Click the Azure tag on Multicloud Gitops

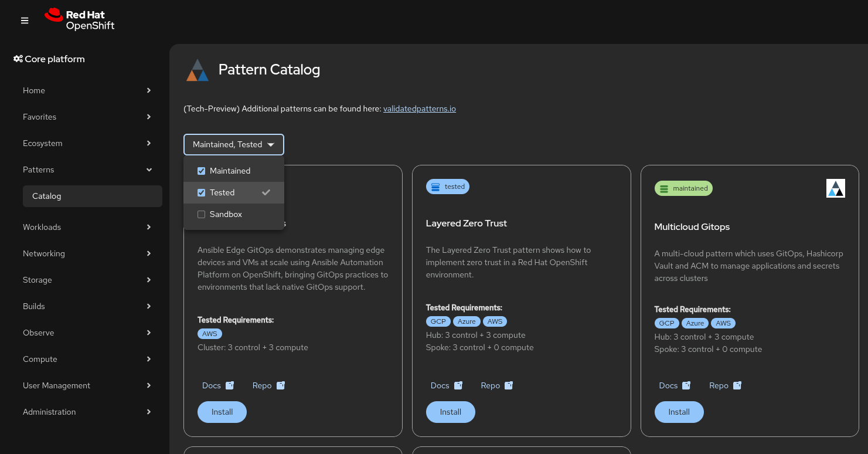coord(696,323)
